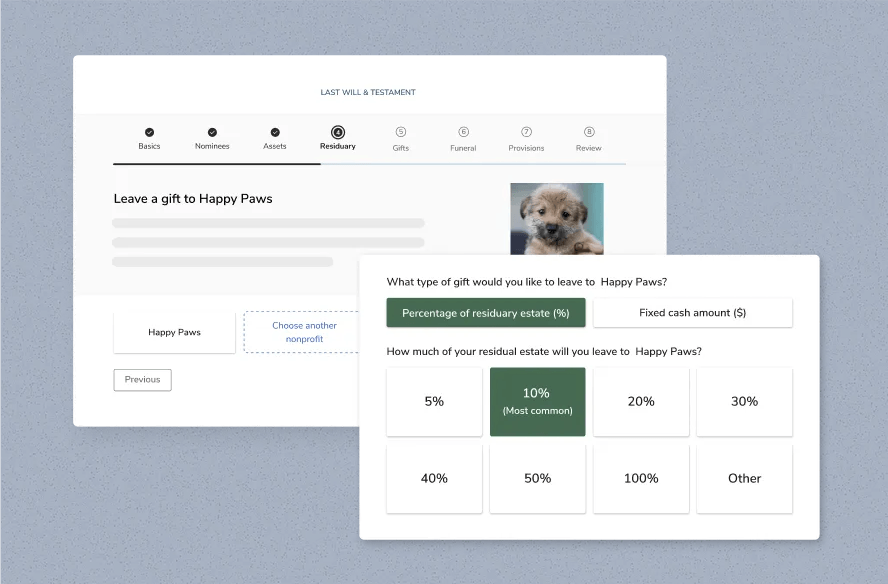Screen dimensions: 888x584
Task: Pick the 100% residual estate option
Action: [x=640, y=478]
